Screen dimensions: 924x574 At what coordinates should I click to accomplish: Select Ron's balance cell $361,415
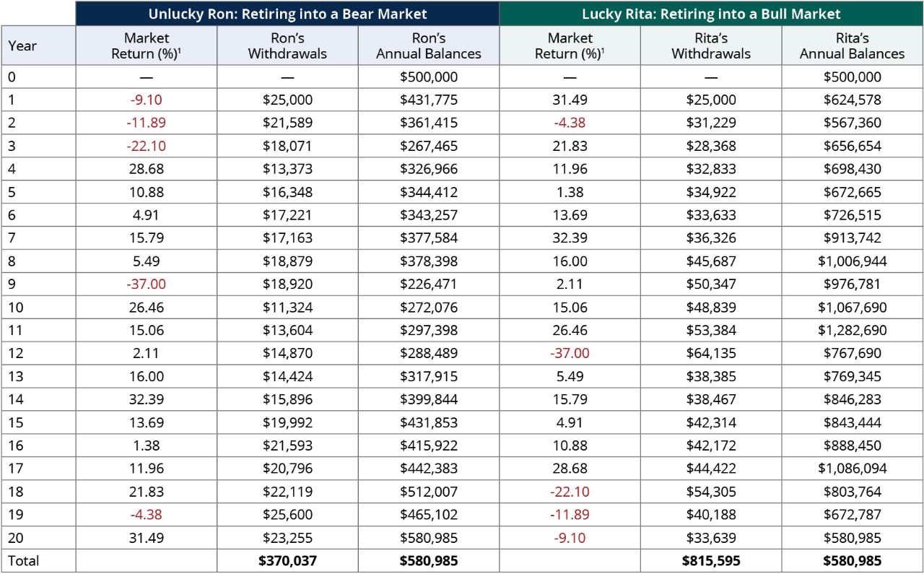pyautogui.click(x=429, y=123)
